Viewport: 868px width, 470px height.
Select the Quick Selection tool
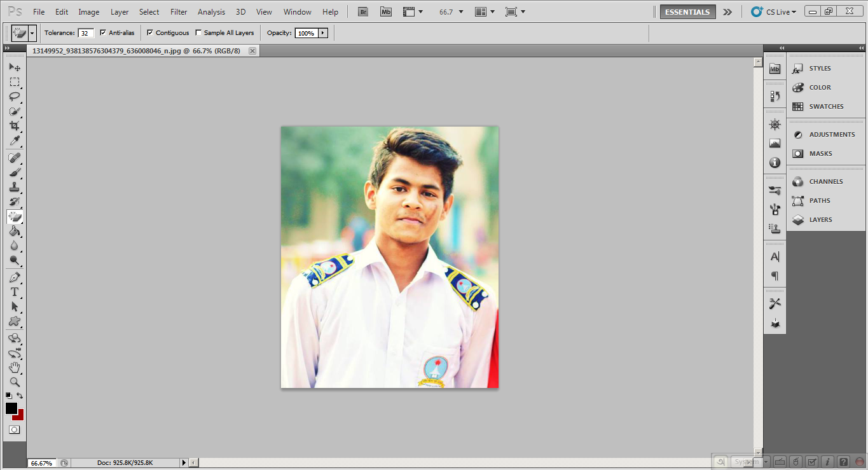point(15,111)
